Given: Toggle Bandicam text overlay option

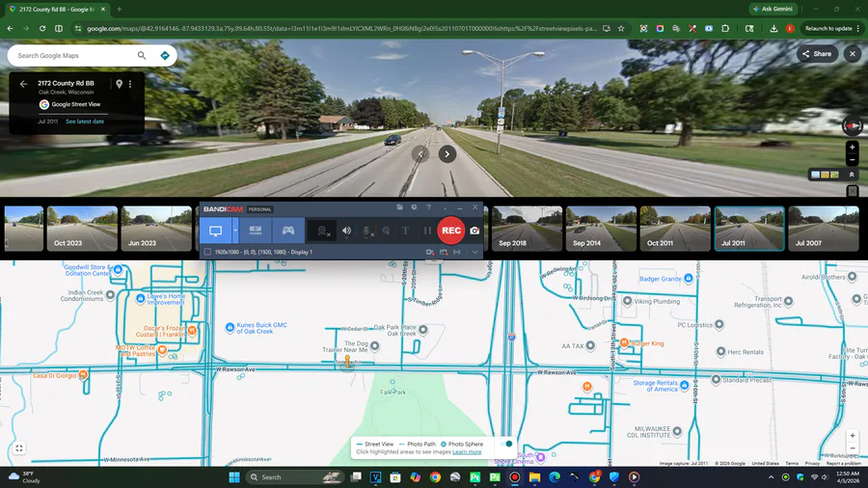Looking at the screenshot, I should 405,230.
